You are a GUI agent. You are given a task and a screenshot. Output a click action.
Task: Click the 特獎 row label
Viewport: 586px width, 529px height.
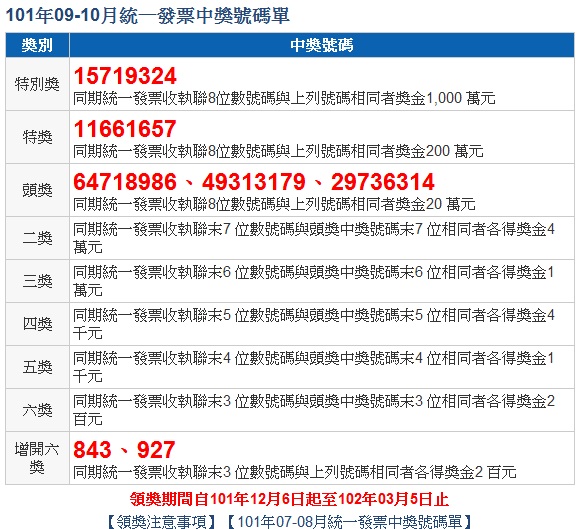[37, 137]
